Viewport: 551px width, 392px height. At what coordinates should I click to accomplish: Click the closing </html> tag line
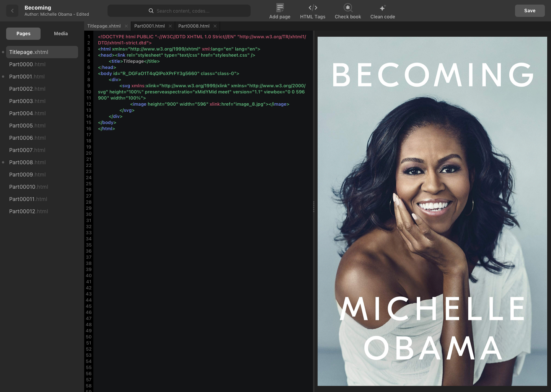tap(106, 129)
